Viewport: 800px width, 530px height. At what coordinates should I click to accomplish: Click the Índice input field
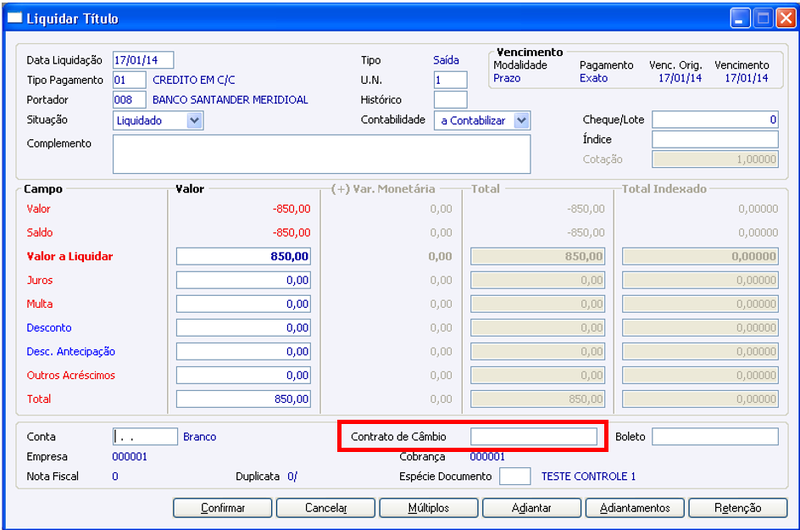pyautogui.click(x=715, y=139)
